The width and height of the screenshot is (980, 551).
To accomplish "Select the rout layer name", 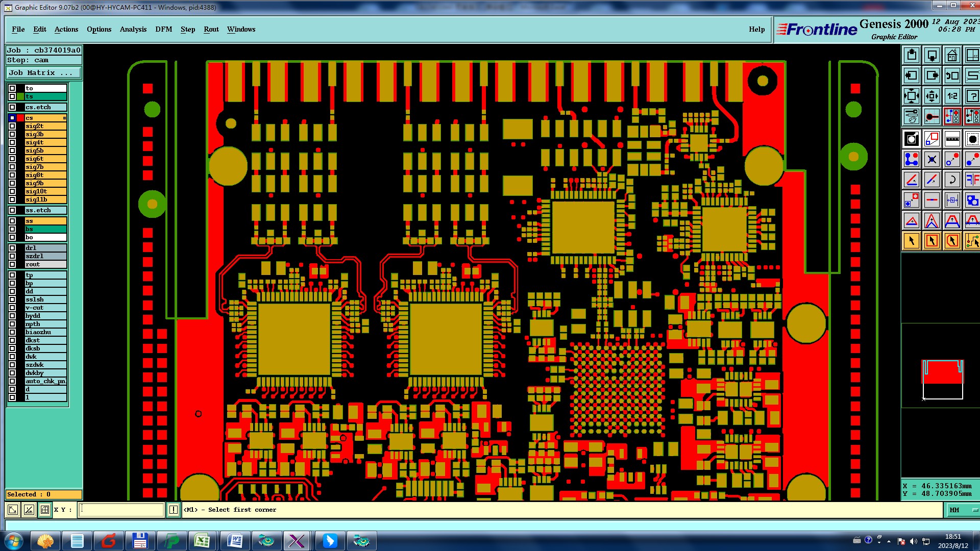I will (x=45, y=264).
